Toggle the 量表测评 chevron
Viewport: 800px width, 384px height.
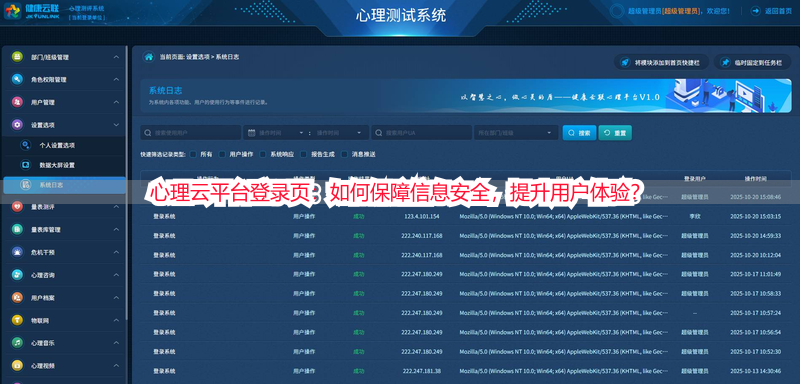pyautogui.click(x=116, y=207)
